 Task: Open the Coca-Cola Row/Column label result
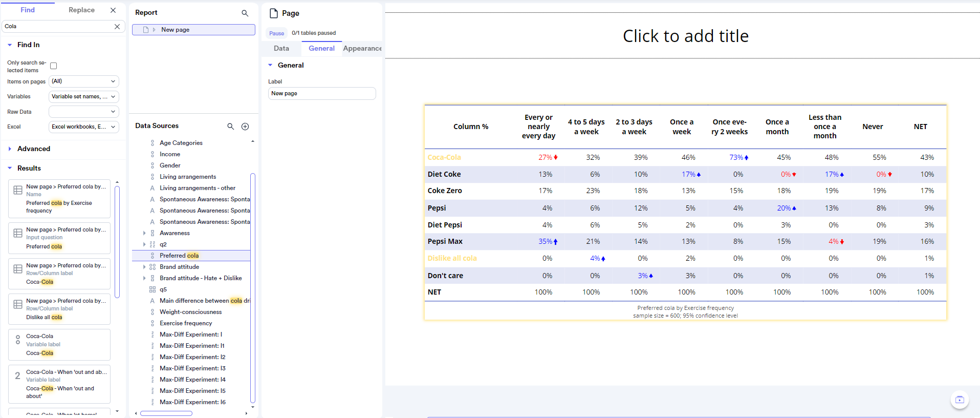click(59, 274)
